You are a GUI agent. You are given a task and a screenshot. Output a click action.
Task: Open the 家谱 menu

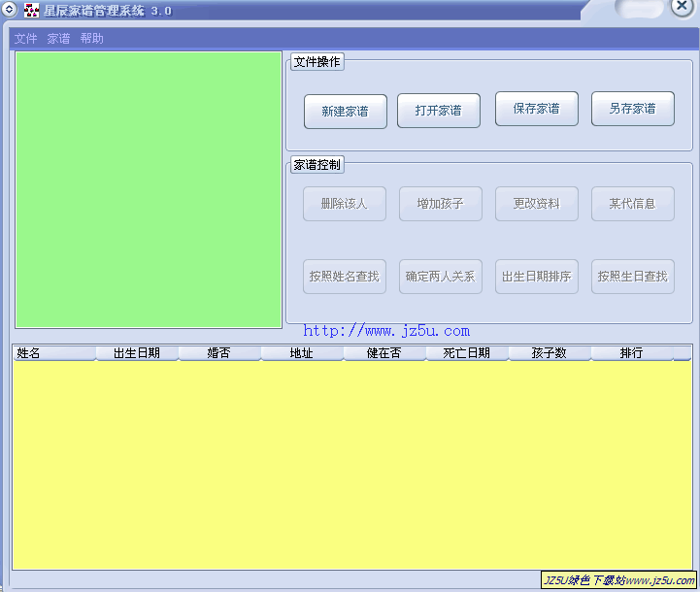point(58,39)
